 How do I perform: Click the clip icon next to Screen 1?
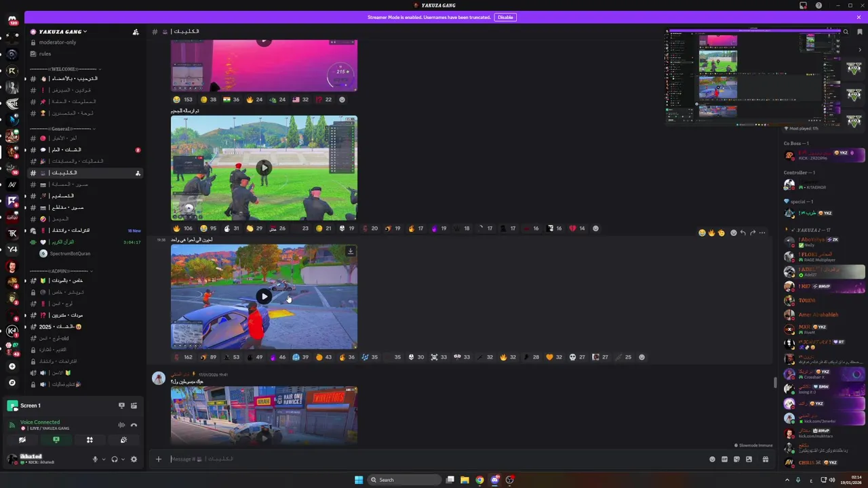click(x=134, y=405)
